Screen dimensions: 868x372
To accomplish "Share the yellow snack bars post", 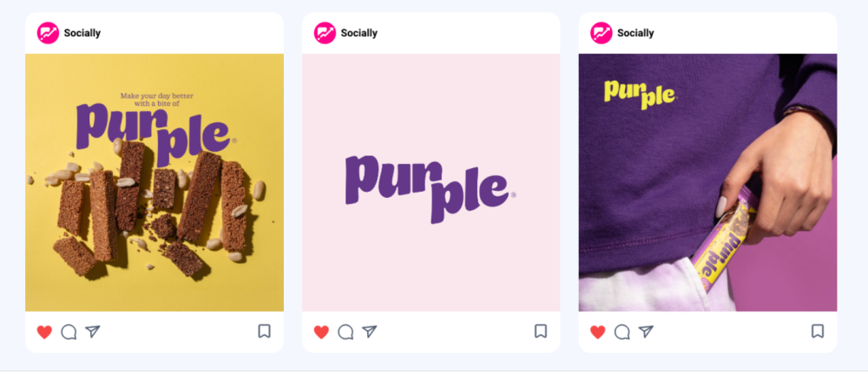I will pos(93,331).
